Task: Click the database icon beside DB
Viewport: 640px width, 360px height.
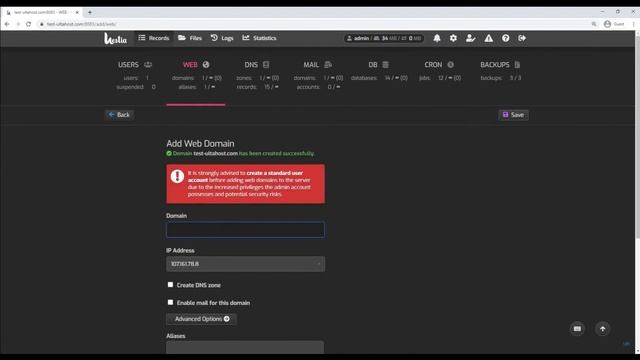Action: (x=385, y=64)
